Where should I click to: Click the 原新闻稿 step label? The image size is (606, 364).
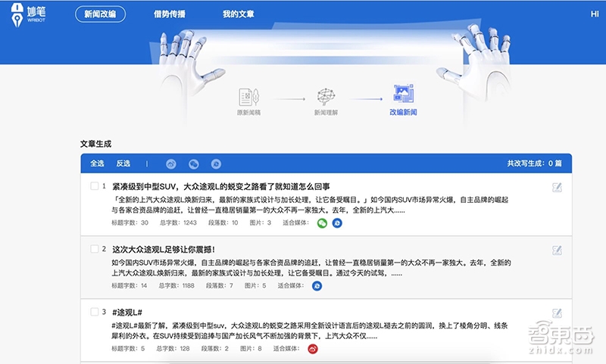tap(248, 113)
